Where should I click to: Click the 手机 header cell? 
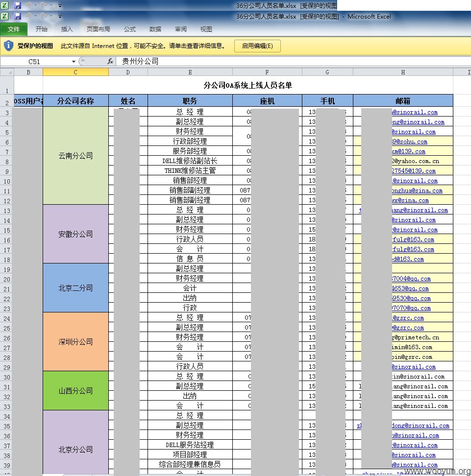point(327,101)
